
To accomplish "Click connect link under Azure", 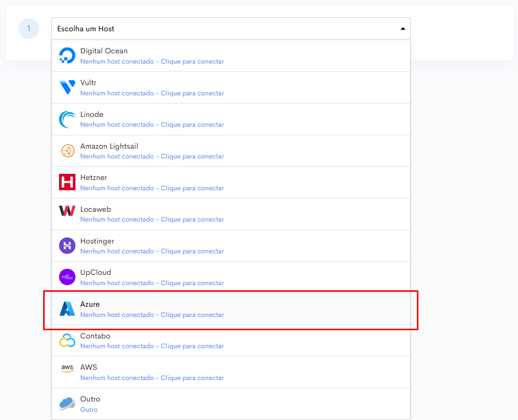I will pyautogui.click(x=152, y=315).
